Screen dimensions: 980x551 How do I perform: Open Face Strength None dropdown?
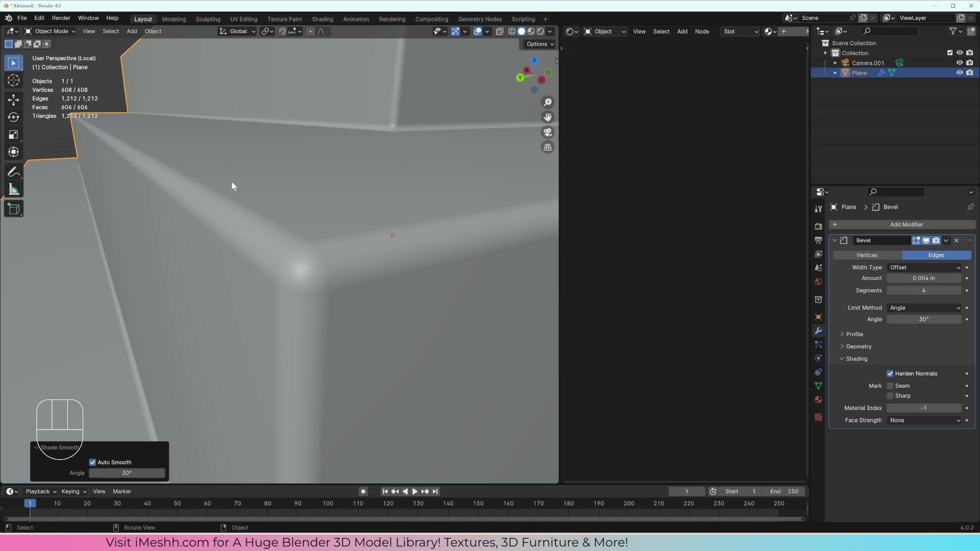coord(924,420)
